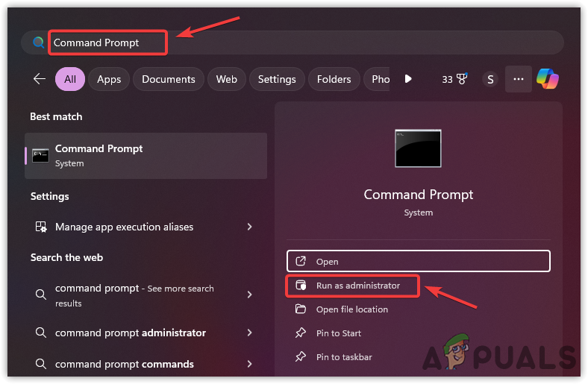Select the Web filter tab
588x384 pixels.
point(227,79)
